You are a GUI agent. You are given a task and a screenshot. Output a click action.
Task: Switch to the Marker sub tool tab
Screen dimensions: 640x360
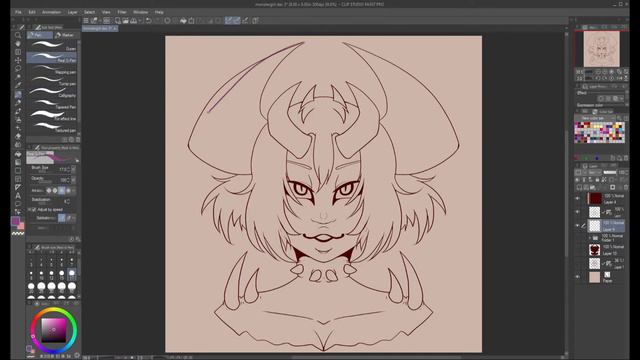pyautogui.click(x=65, y=35)
